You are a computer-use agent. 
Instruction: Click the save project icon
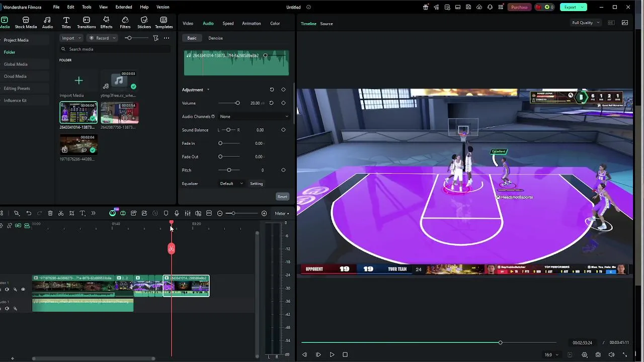[x=468, y=7]
